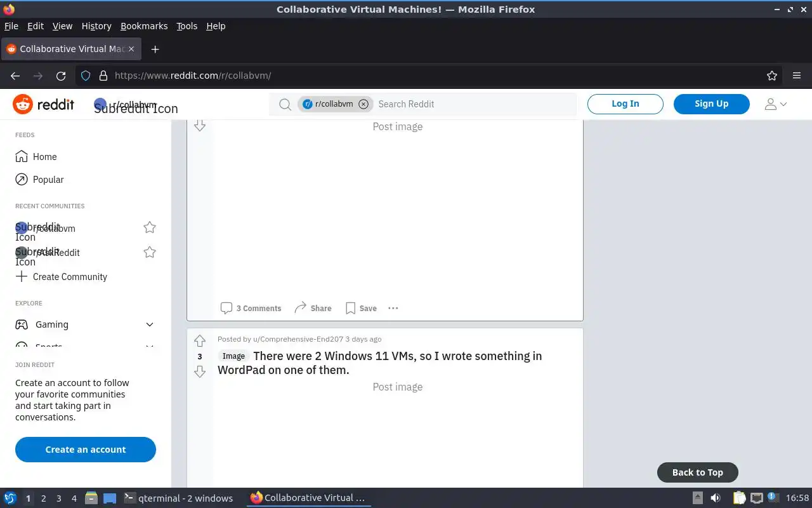This screenshot has width=812, height=508.
Task: Go back with the browser back arrow
Action: pyautogui.click(x=15, y=76)
